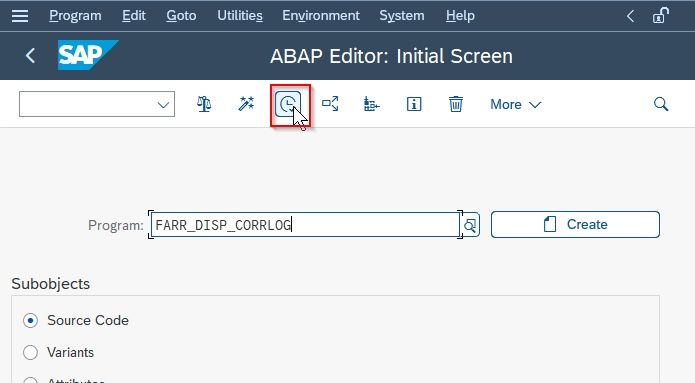The height and width of the screenshot is (383, 695).
Task: Click the lock/unlock session icon
Action: (x=660, y=16)
